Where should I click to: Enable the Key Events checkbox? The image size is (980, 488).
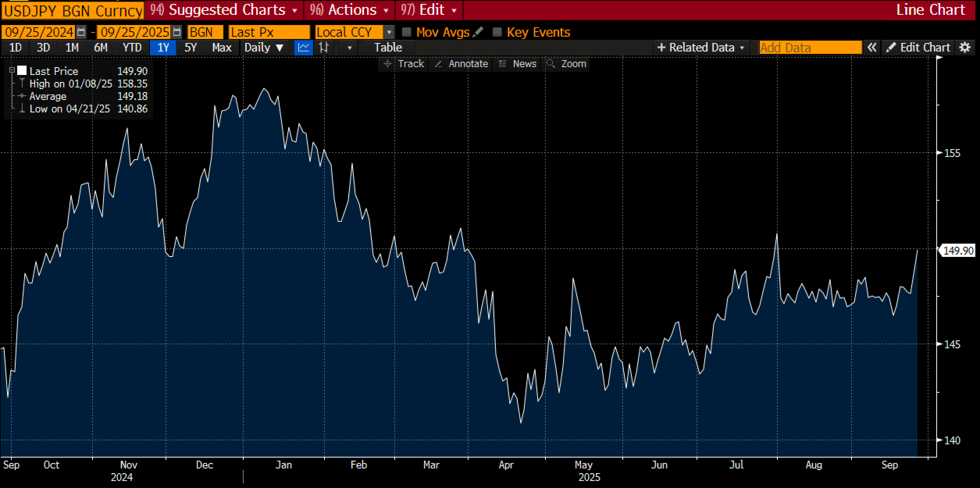point(497,32)
